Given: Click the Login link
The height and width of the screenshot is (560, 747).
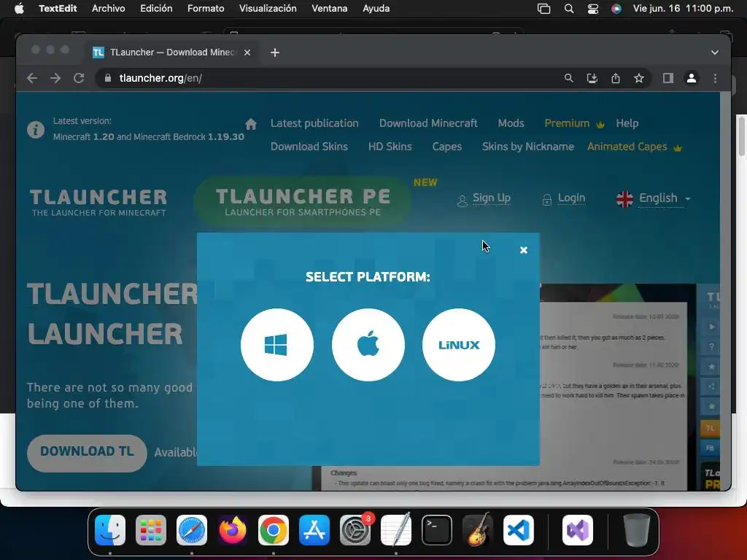Looking at the screenshot, I should click(571, 198).
